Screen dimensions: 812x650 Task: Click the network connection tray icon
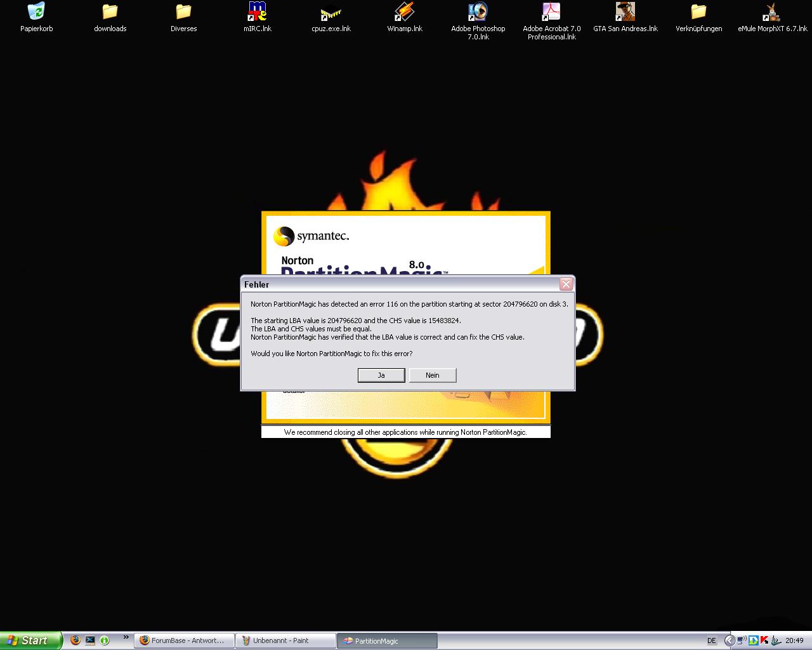(742, 640)
